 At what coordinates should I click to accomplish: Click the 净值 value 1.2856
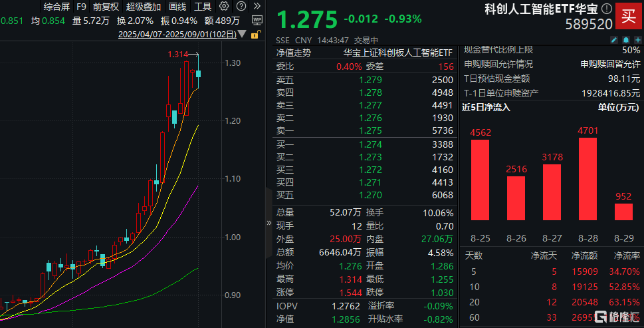pyautogui.click(x=346, y=319)
